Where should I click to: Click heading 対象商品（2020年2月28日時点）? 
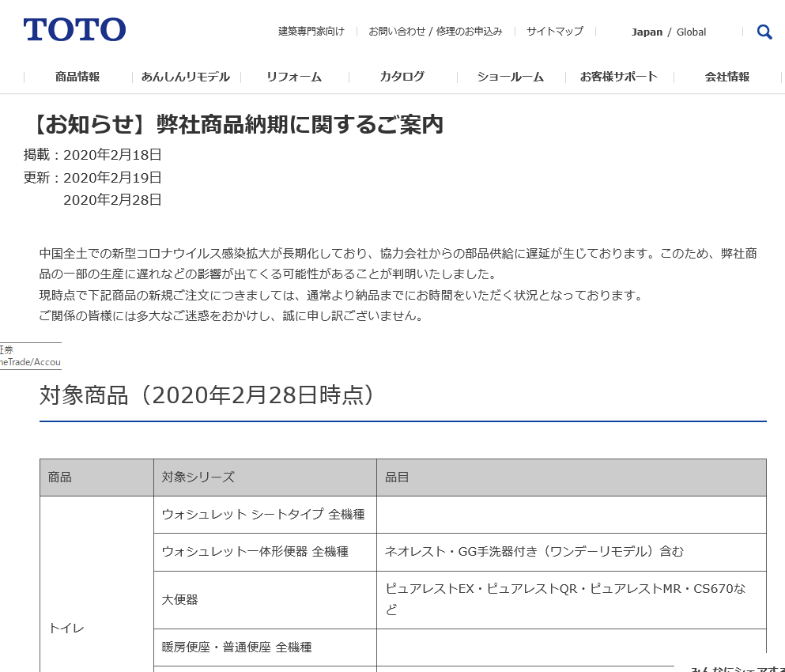pos(207,395)
